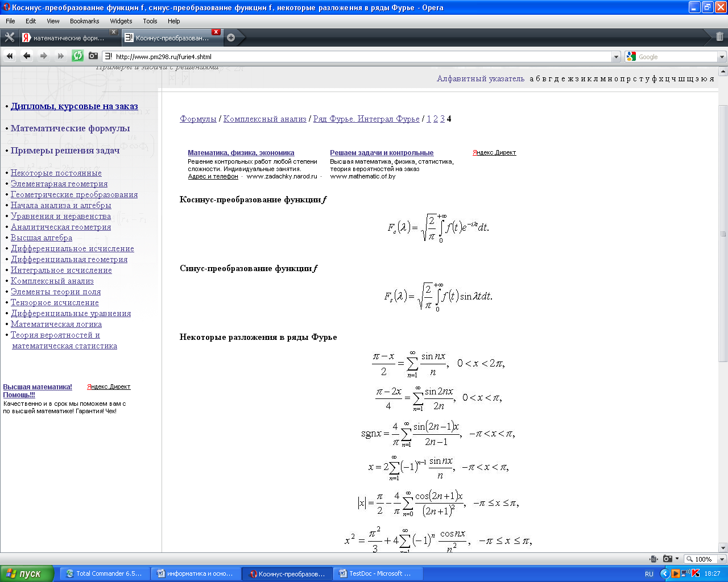Click the Kaspersky tray icon

696,573
